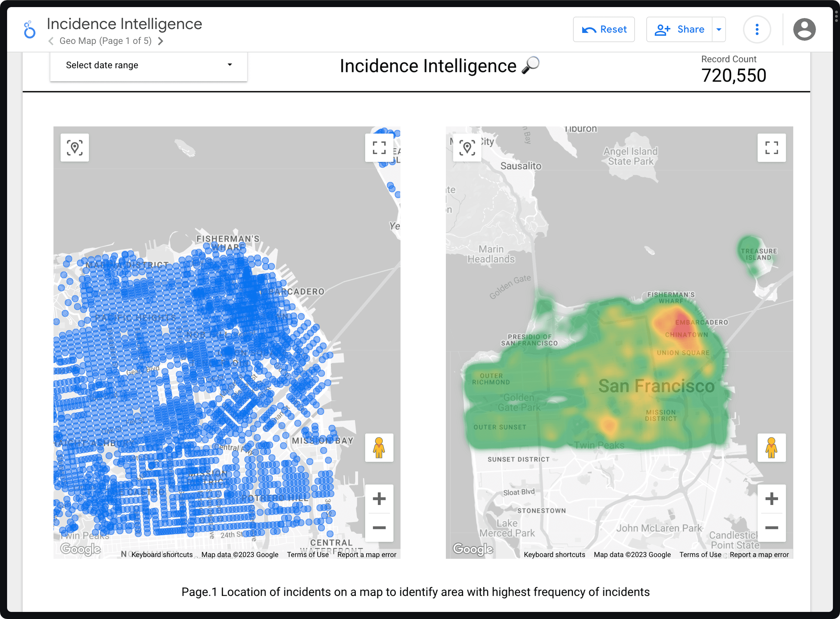Viewport: 840px width, 619px height.
Task: Expand the Share button dropdown arrow
Action: (x=718, y=29)
